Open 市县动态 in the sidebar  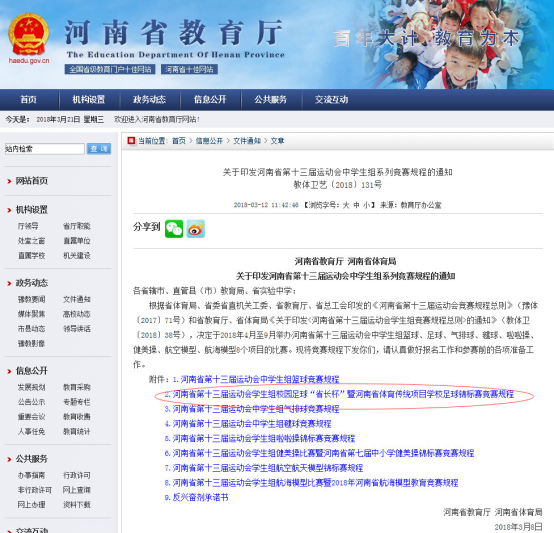pos(31,328)
